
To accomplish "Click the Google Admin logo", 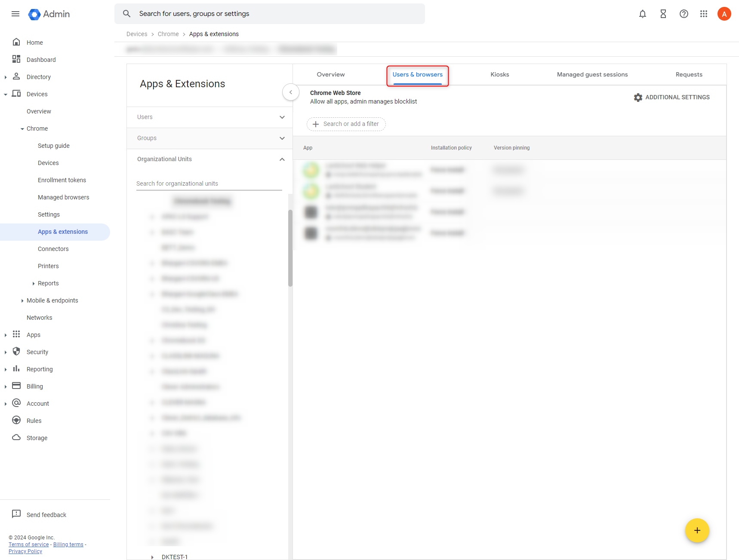I will (x=49, y=14).
